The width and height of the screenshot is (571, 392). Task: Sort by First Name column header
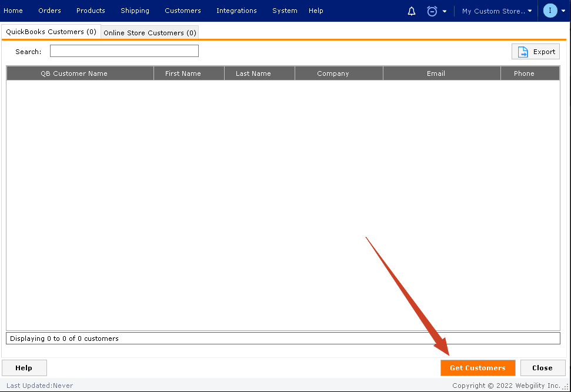click(x=189, y=73)
